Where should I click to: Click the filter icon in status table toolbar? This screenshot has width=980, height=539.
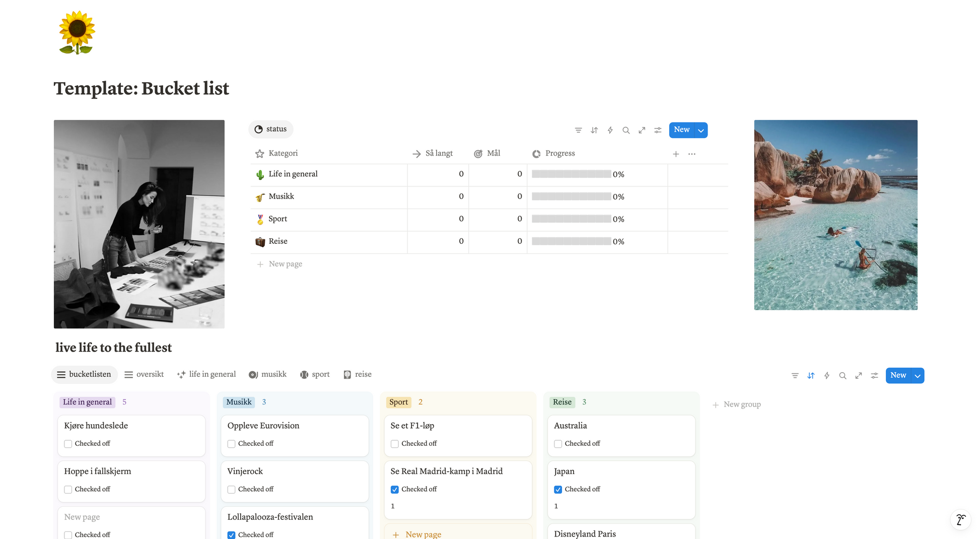coord(578,130)
